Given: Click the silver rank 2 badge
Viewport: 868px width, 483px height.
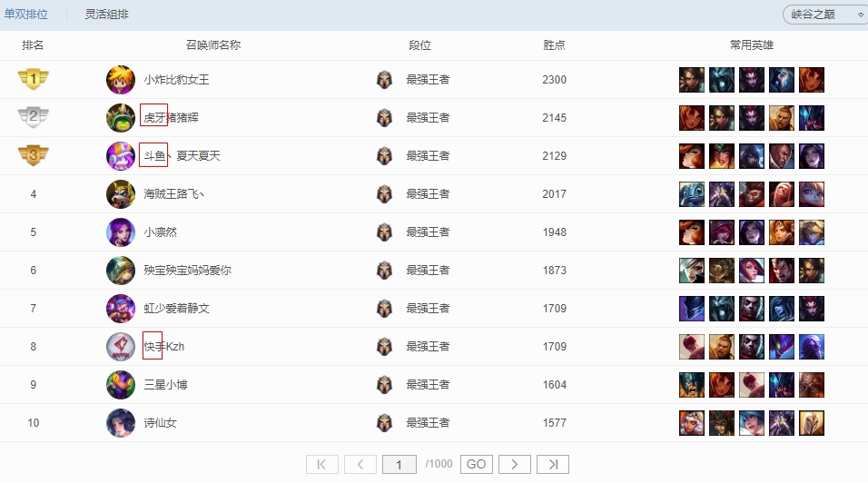Looking at the screenshot, I should click(x=34, y=117).
